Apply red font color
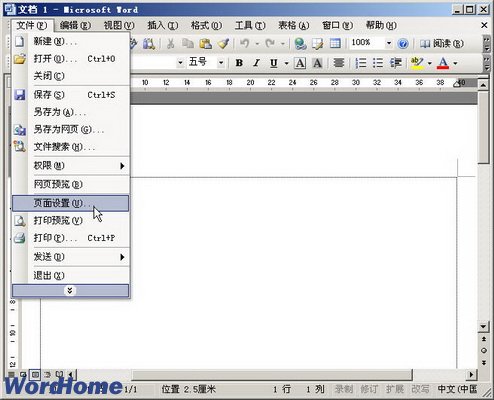The width and height of the screenshot is (494, 400). [443, 63]
